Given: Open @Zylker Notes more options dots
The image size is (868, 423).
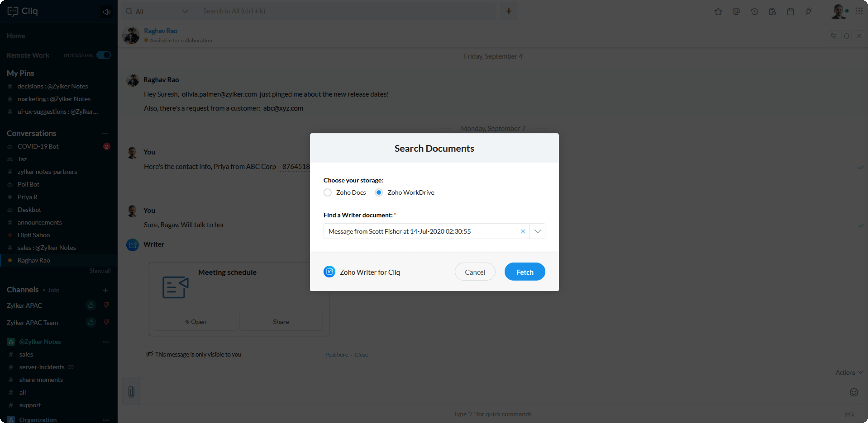Looking at the screenshot, I should (x=106, y=342).
